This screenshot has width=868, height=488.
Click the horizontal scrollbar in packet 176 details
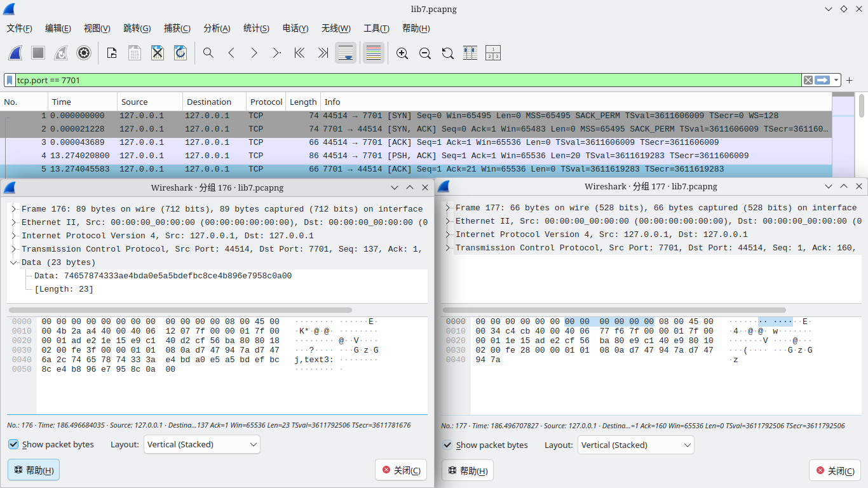[x=180, y=310]
